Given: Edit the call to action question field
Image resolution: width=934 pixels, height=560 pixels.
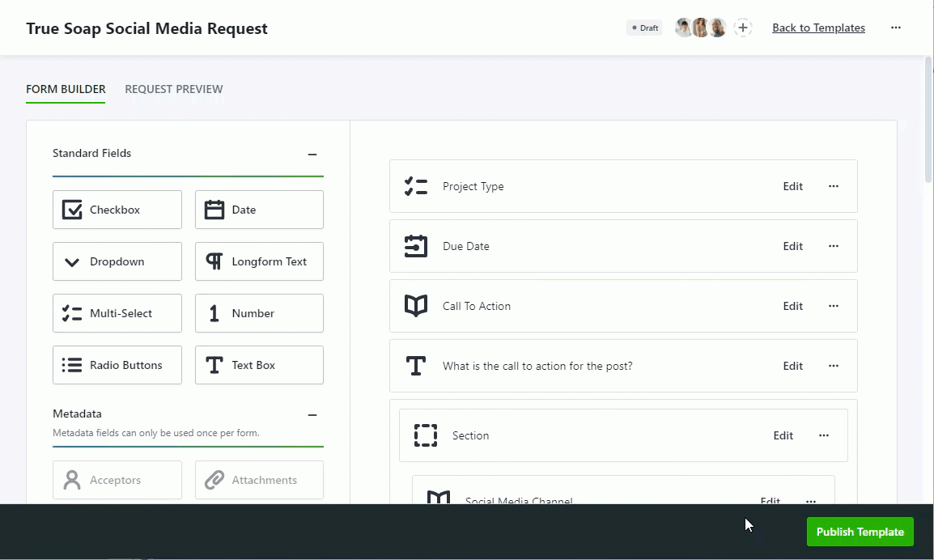Looking at the screenshot, I should coord(793,366).
